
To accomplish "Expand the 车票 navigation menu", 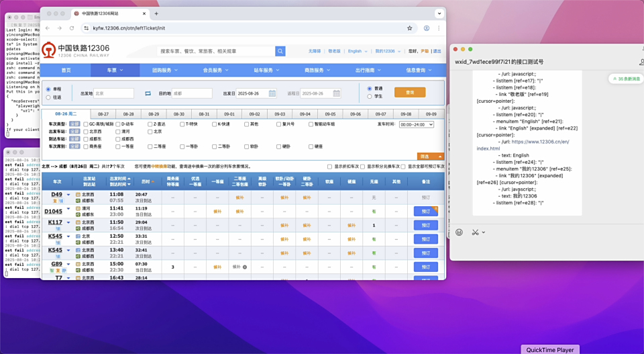I will [x=115, y=71].
